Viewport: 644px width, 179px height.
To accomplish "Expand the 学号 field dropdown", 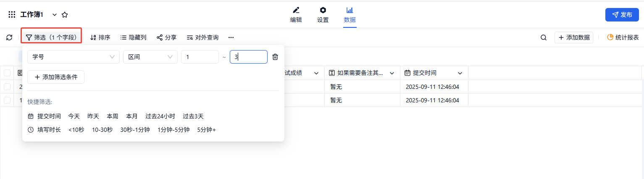I will (73, 57).
